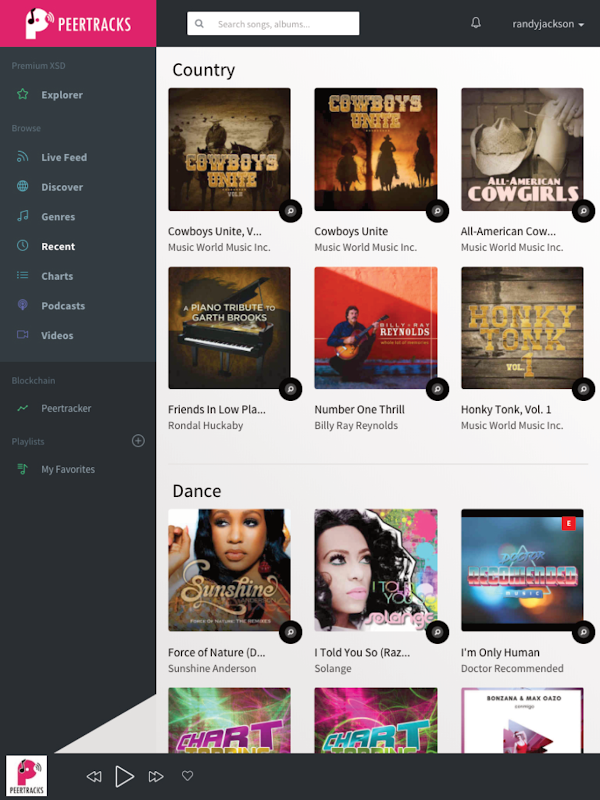Open the Piano Tribute to Garth Brooks cover
This screenshot has height=800, width=600.
pos(229,328)
